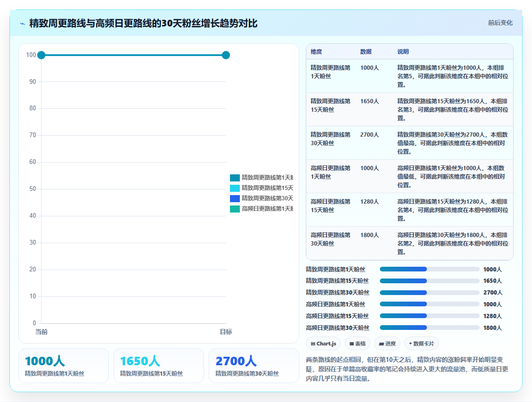Open the 2700人 data card
This screenshot has height=402, width=532.
(254, 366)
